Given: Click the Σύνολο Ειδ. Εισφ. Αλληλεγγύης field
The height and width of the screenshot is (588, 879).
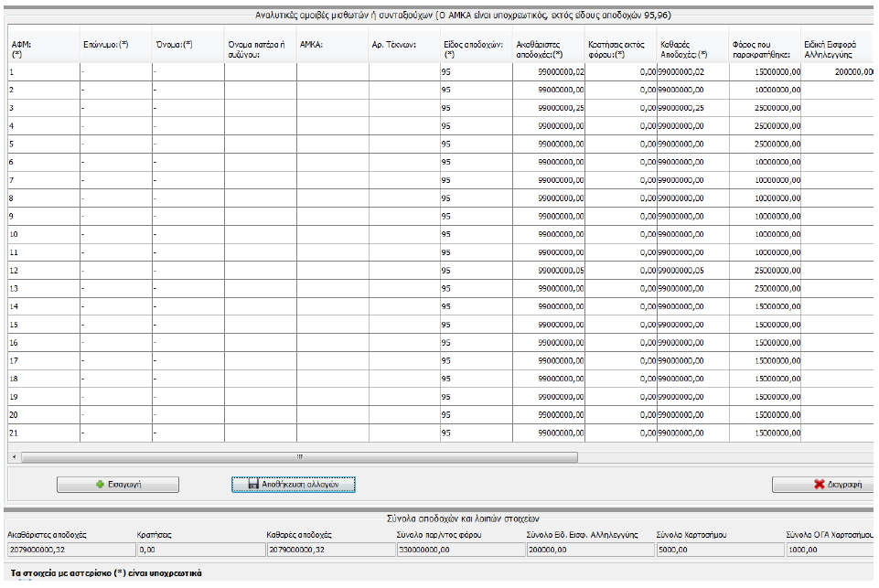Looking at the screenshot, I should tap(588, 551).
